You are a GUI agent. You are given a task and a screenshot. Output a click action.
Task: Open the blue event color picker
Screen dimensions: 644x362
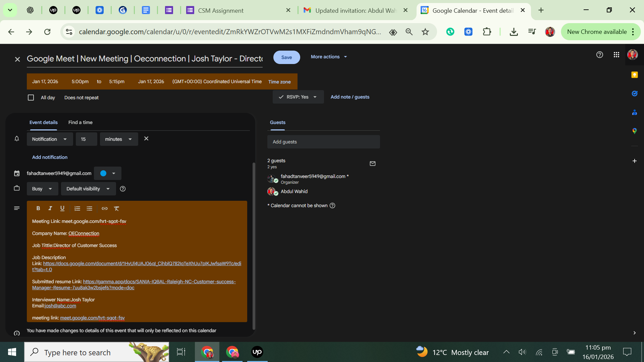(x=108, y=173)
